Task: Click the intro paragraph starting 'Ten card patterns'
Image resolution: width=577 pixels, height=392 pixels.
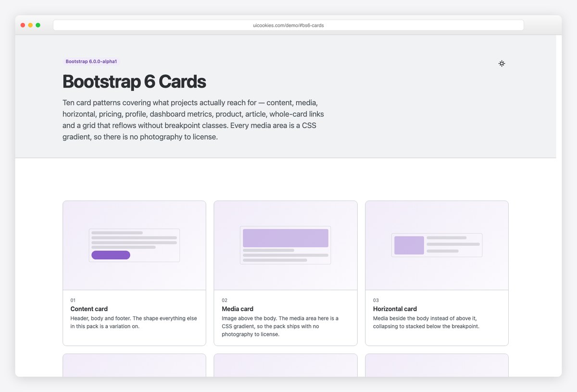Action: pyautogui.click(x=193, y=120)
